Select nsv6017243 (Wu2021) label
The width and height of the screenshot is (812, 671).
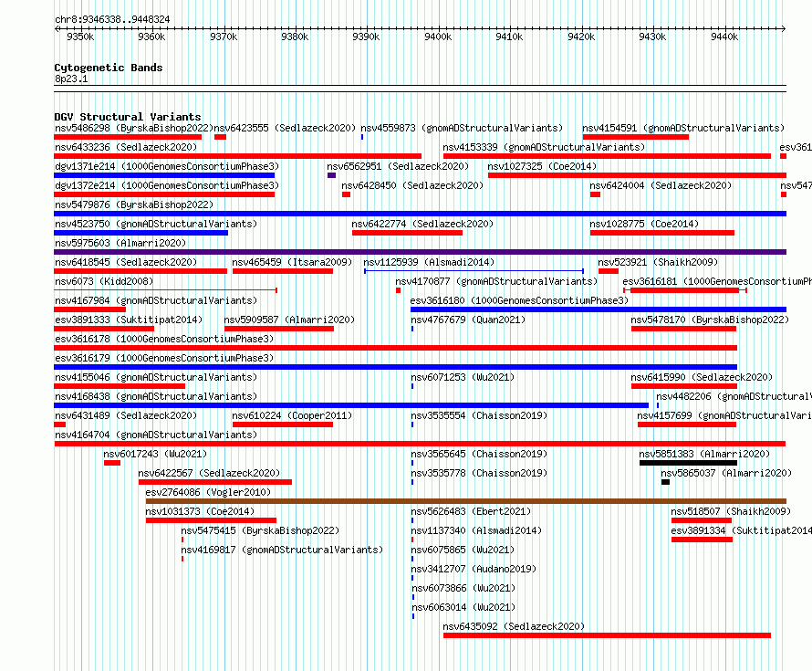pyautogui.click(x=155, y=454)
